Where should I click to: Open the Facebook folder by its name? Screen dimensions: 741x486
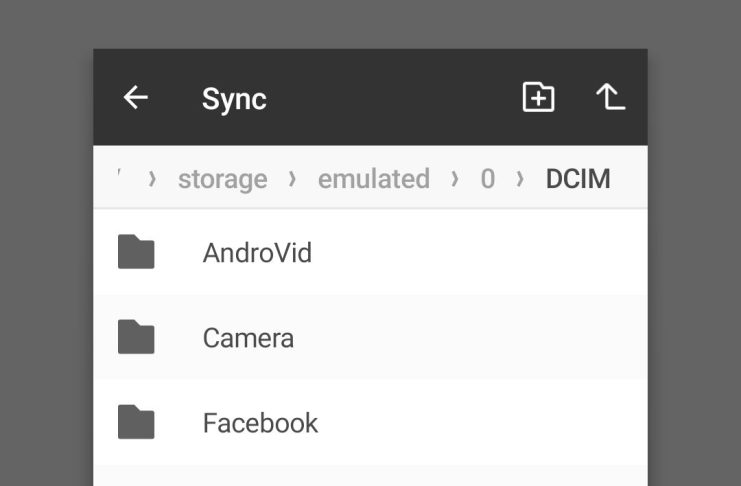point(260,423)
